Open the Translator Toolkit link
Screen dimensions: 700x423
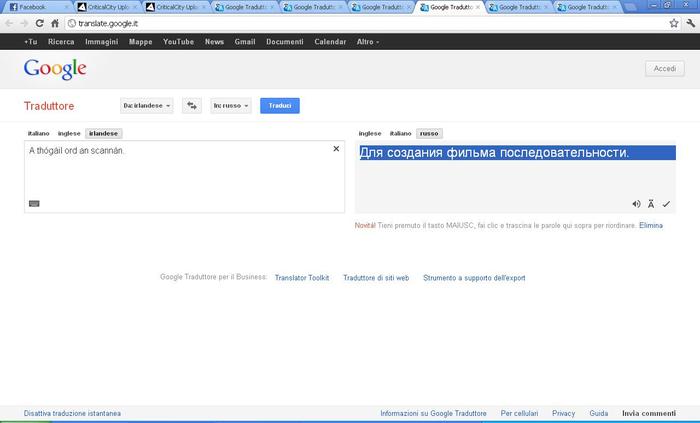[302, 278]
